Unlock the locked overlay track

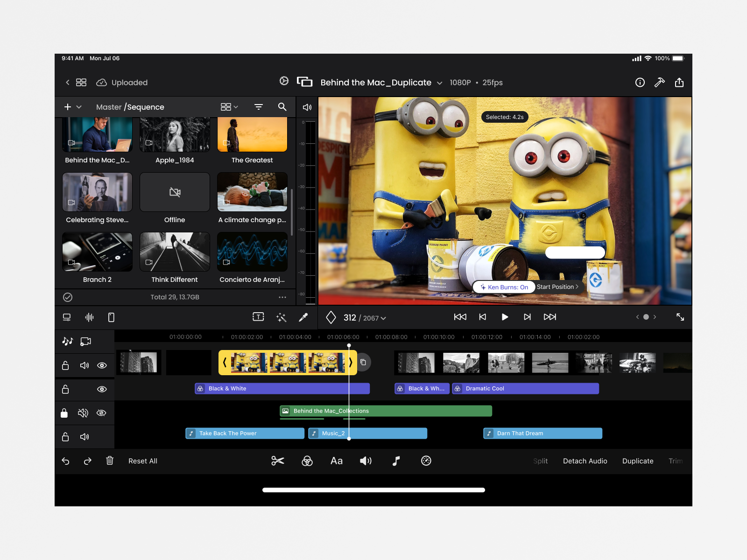(64, 413)
